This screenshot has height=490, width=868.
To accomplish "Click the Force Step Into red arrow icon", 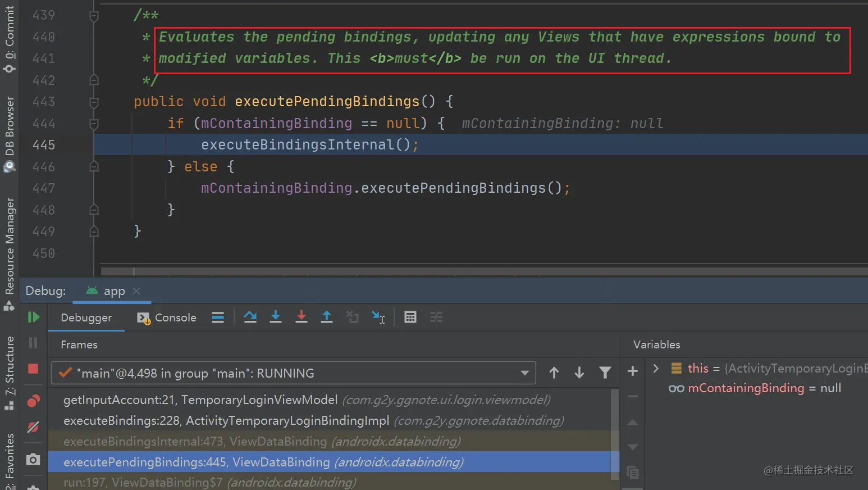I will pos(301,317).
